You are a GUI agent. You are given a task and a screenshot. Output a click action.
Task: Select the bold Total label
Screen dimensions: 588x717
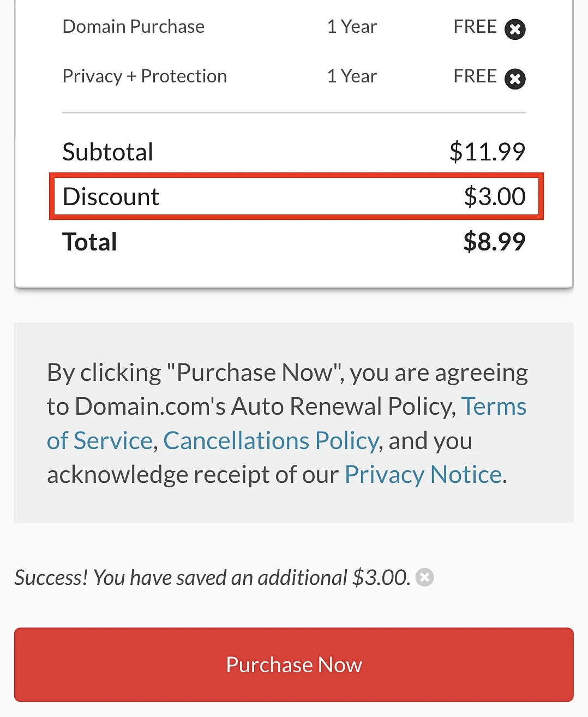click(89, 242)
